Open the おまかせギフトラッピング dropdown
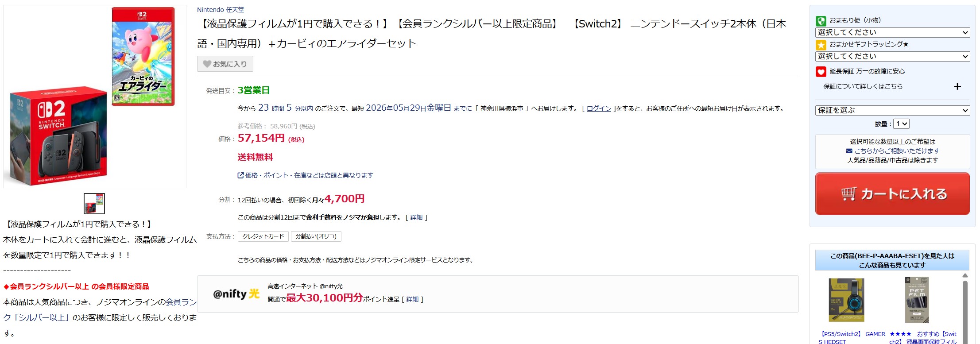Screen dimensions: 980x344 tap(892, 57)
